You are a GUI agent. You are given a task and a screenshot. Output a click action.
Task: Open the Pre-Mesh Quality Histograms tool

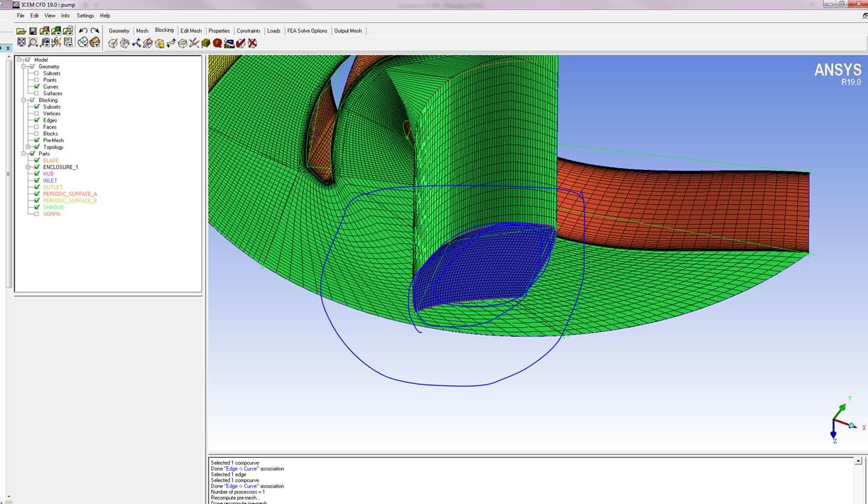217,43
